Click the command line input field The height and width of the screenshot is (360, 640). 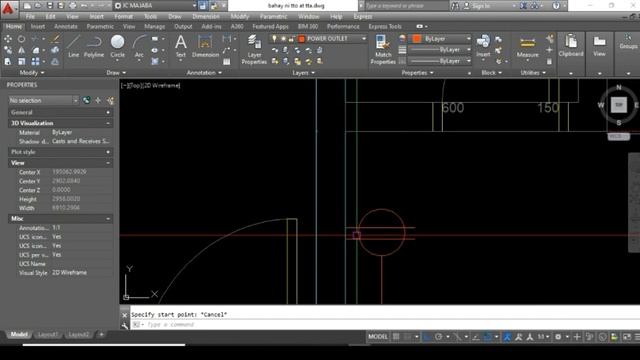(x=384, y=324)
